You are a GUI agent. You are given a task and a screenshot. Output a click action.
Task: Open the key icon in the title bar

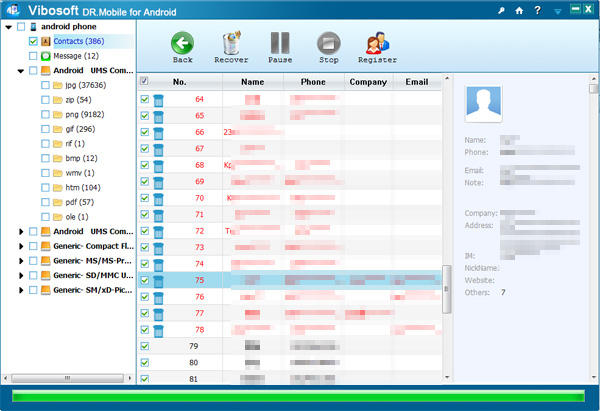click(x=501, y=10)
